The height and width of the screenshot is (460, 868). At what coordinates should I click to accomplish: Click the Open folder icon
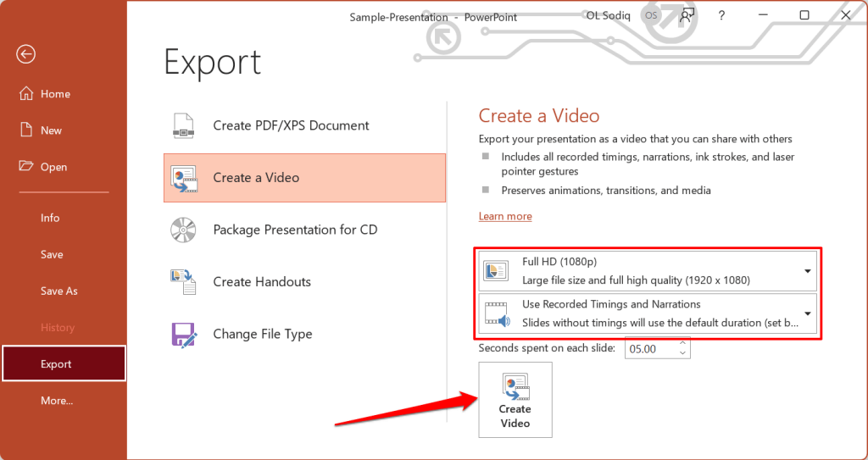[x=26, y=165]
